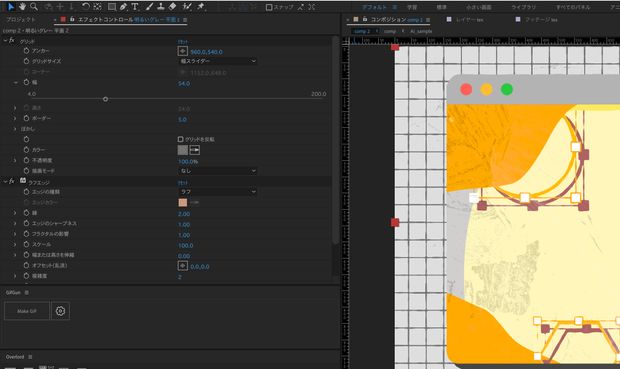Screen dimensions: 620x369
Task: Toggle stopwatch for エッジのシャープネス property
Action: tap(26, 223)
